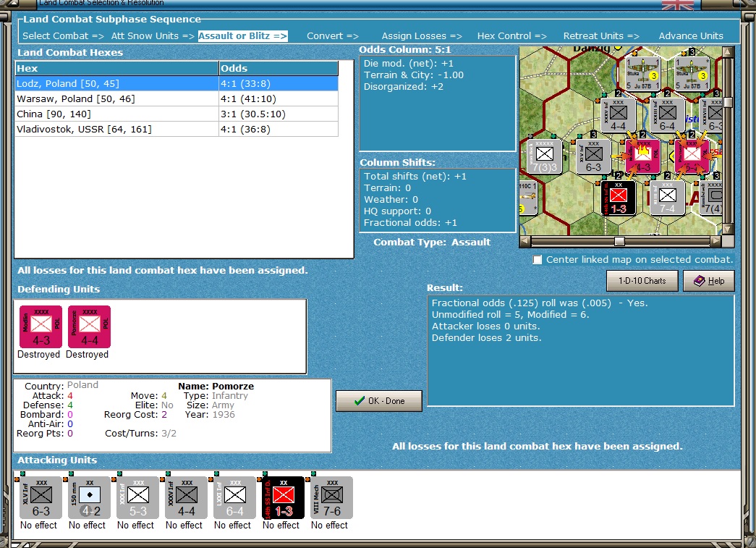Click Assign Losses subphase label
The width and height of the screenshot is (756, 548).
coord(422,35)
